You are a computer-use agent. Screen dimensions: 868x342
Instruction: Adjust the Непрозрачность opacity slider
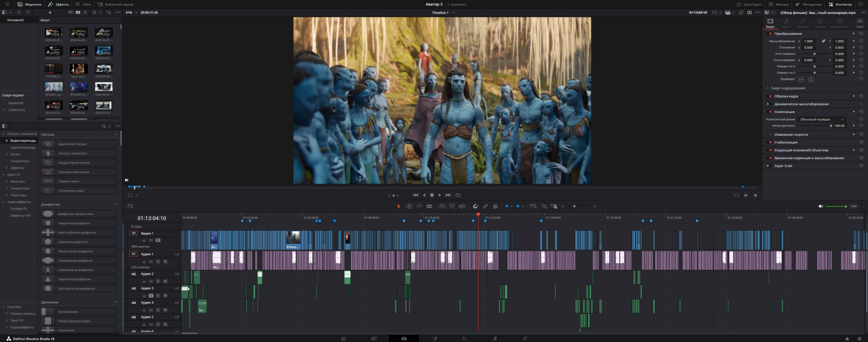click(x=815, y=126)
